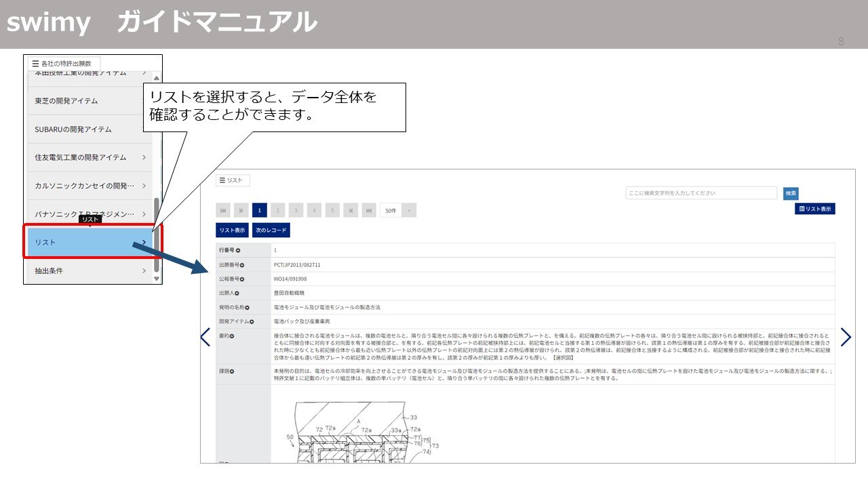Click the previous page arrow icon

[x=240, y=210]
